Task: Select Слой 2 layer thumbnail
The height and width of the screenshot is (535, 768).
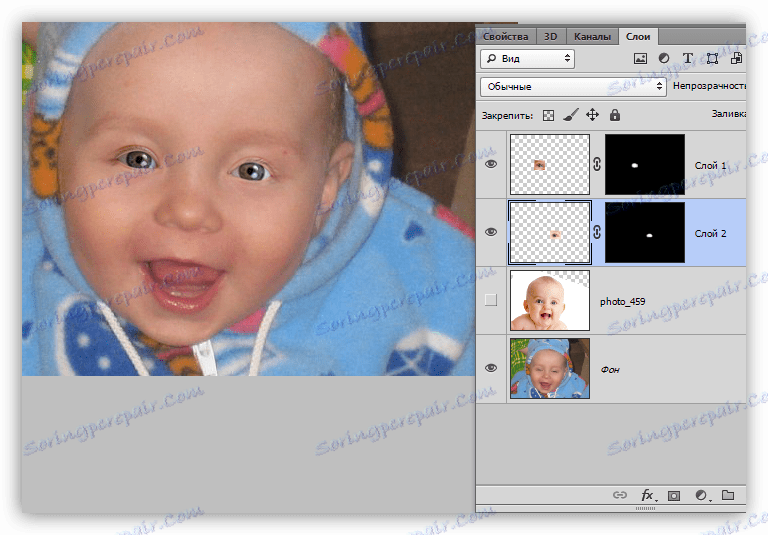Action: tap(550, 233)
